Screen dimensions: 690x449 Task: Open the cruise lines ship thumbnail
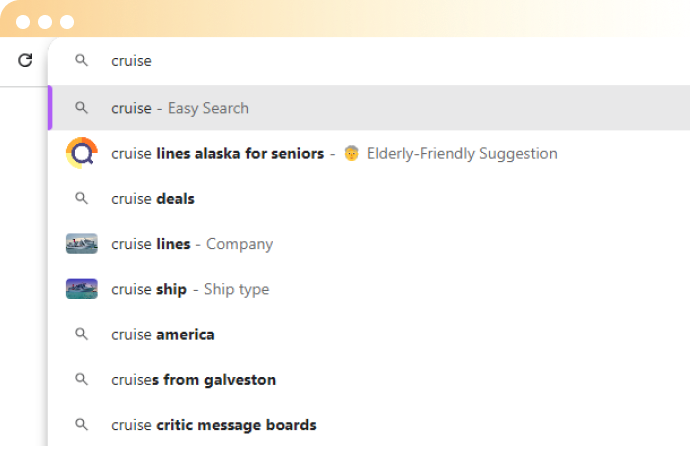(82, 243)
